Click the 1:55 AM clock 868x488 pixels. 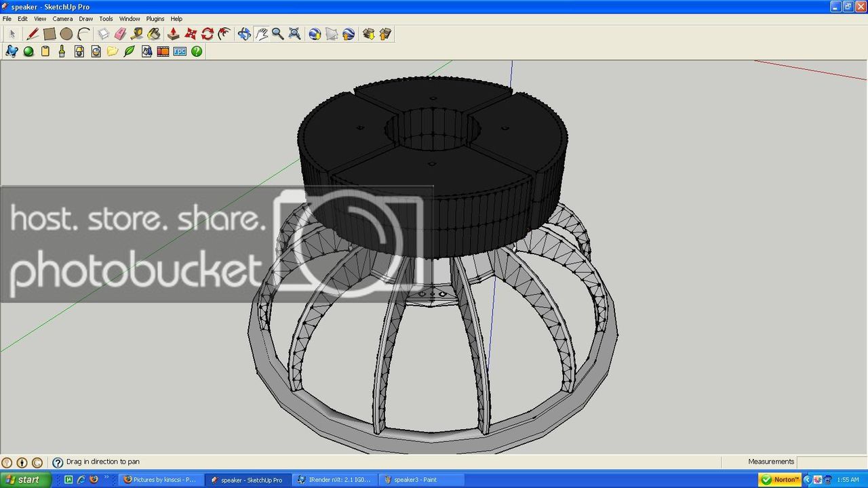(x=848, y=480)
